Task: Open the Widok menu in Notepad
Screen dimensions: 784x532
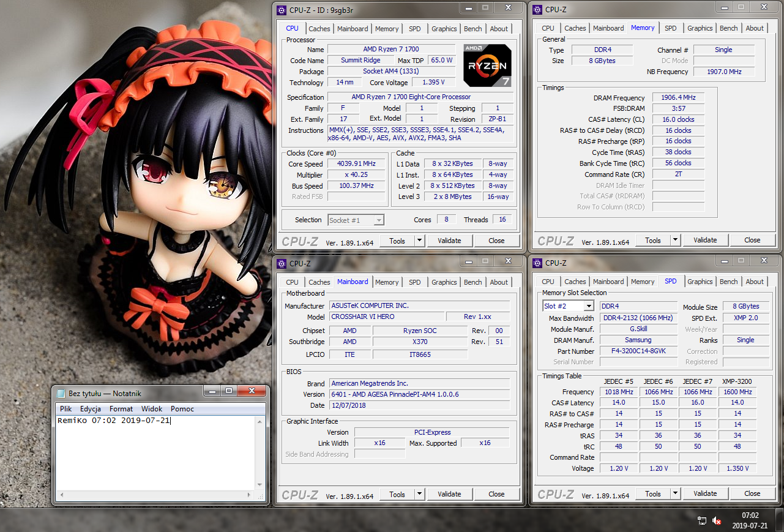Action: point(152,409)
